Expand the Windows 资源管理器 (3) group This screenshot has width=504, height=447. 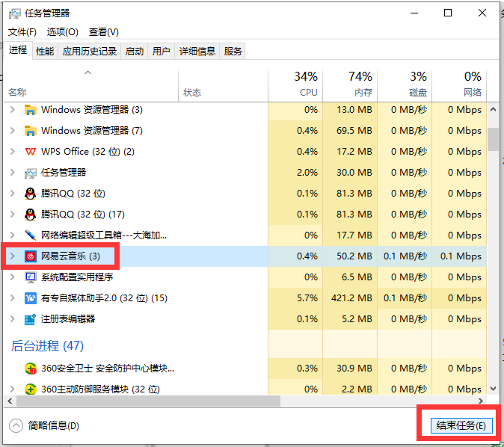pos(13,110)
